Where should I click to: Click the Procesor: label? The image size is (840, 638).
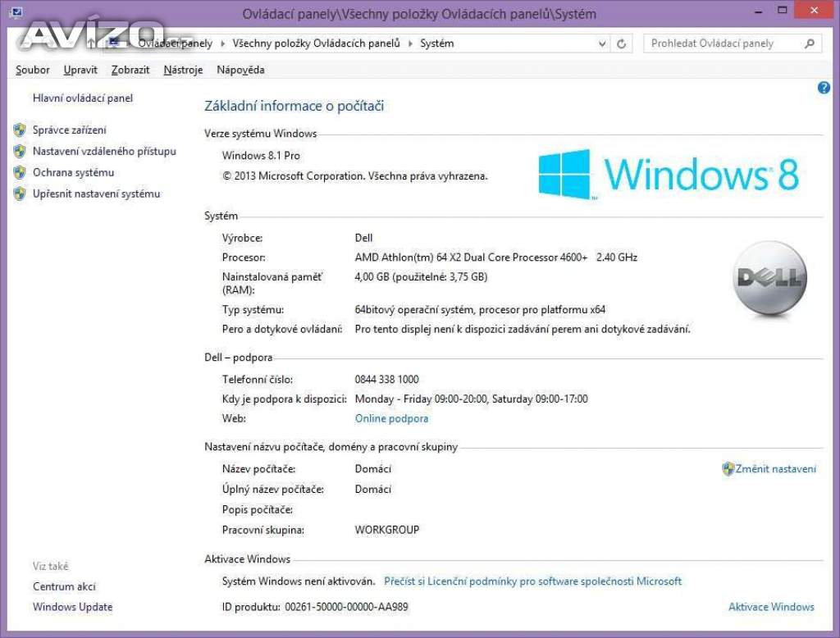244,257
